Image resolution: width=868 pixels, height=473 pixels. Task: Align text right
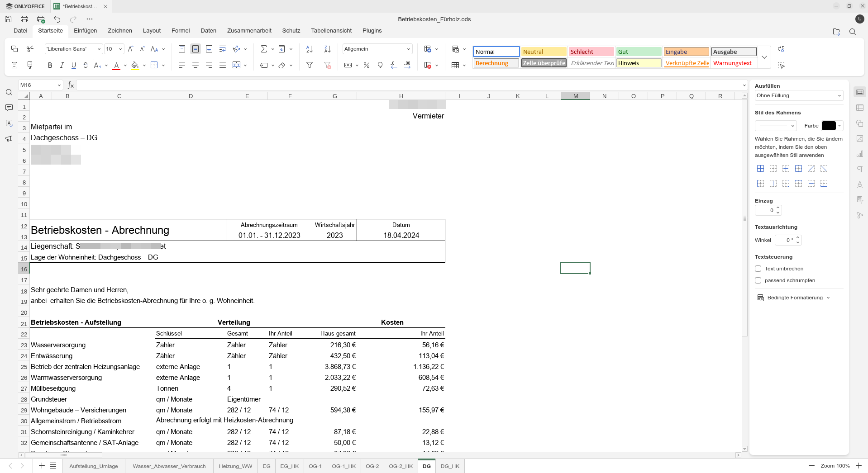coord(209,65)
